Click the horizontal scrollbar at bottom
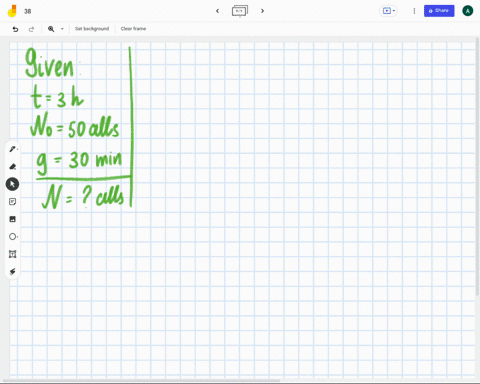Image resolution: width=480 pixels, height=384 pixels. pyautogui.click(x=142, y=381)
